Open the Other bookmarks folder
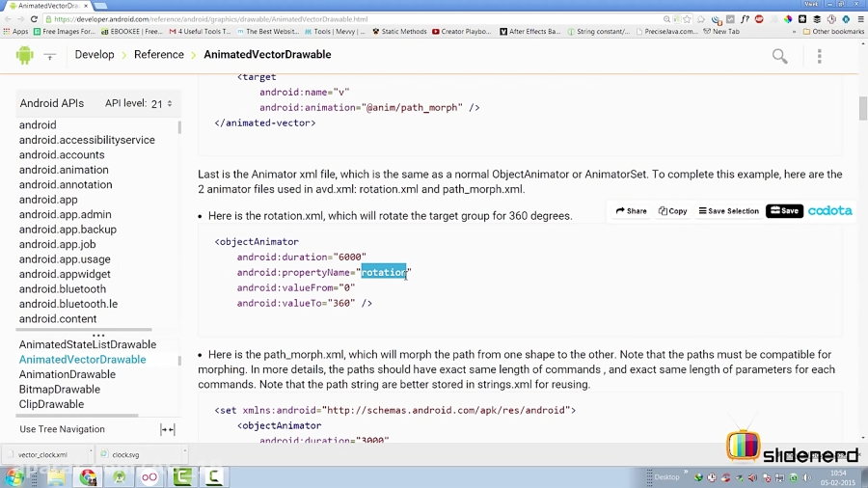The height and width of the screenshot is (488, 868). [x=833, y=32]
